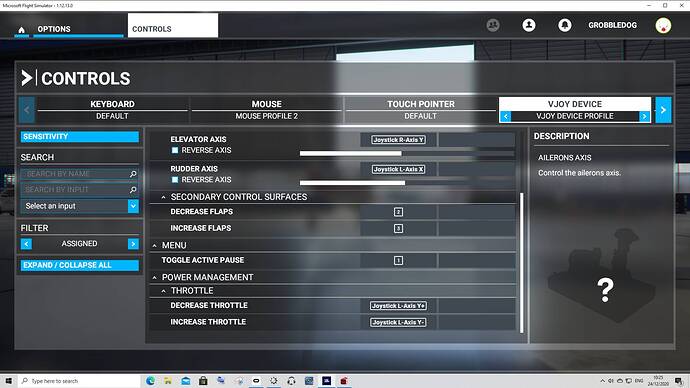Click the GROBBLEDOG avatar picture
Image resolution: width=690 pixels, height=388 pixels.
point(663,26)
